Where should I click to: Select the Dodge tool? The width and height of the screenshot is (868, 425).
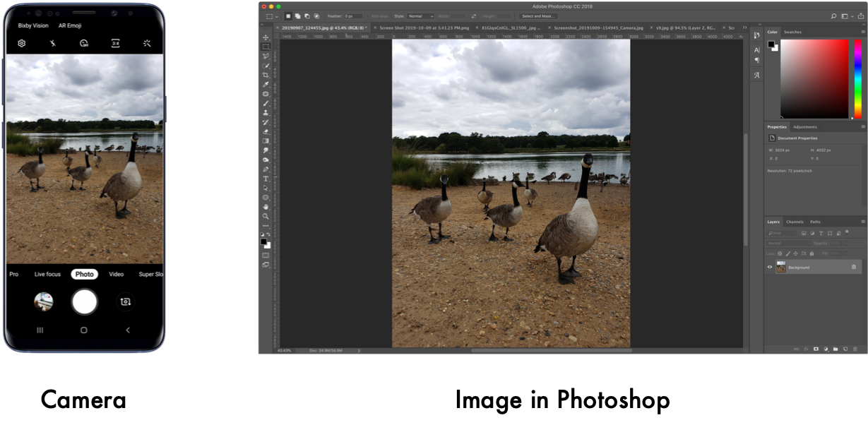266,160
